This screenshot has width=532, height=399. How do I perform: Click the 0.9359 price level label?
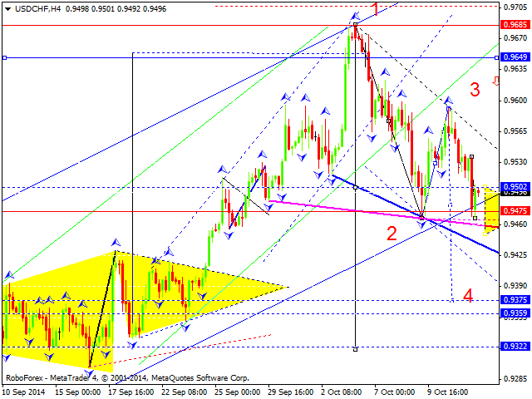coord(515,313)
